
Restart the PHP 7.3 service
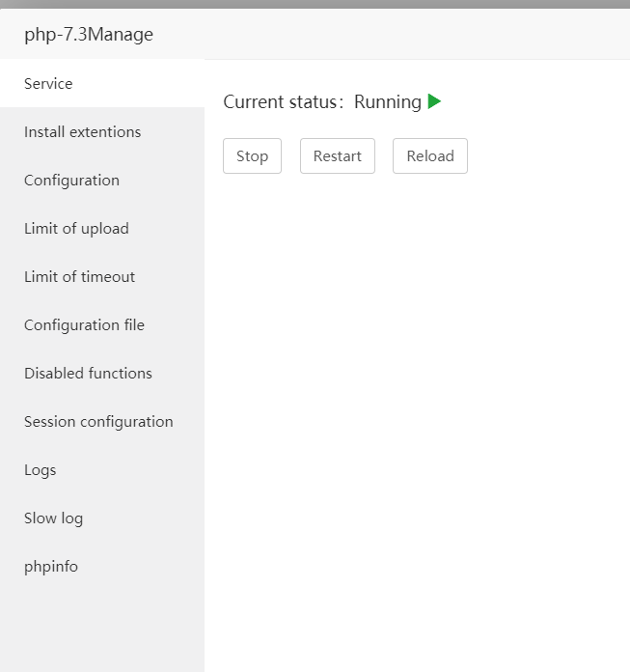pos(337,156)
